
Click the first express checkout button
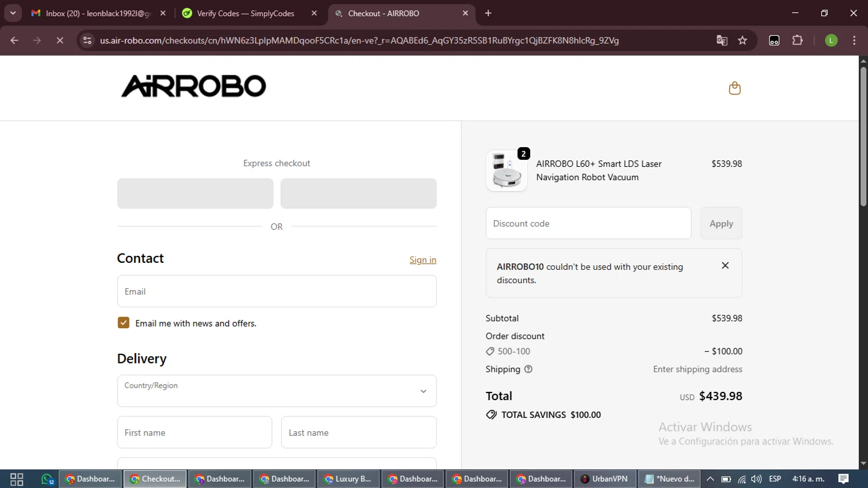(x=195, y=193)
